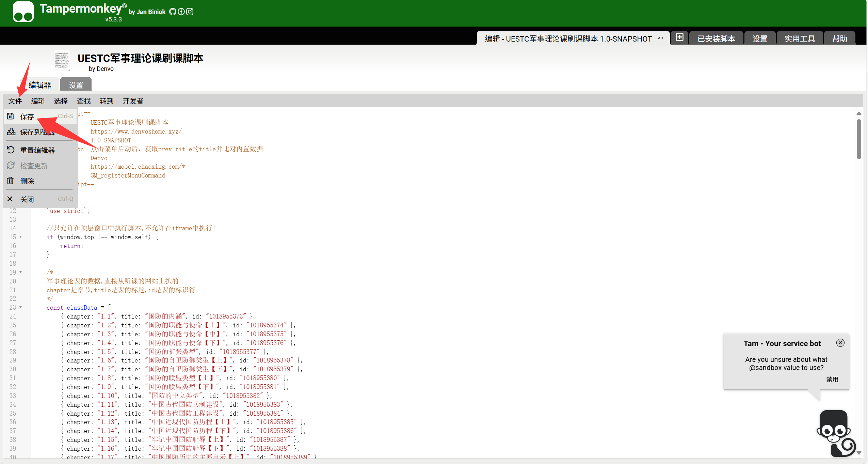Click the script thumbnail icon
The height and width of the screenshot is (464, 868).
62,60
